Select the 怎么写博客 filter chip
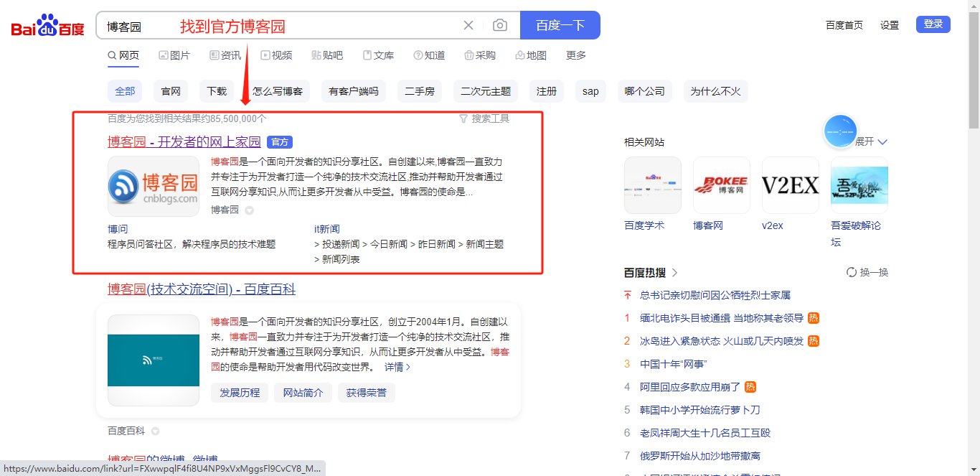Viewport: 980px width, 476px height. tap(278, 91)
